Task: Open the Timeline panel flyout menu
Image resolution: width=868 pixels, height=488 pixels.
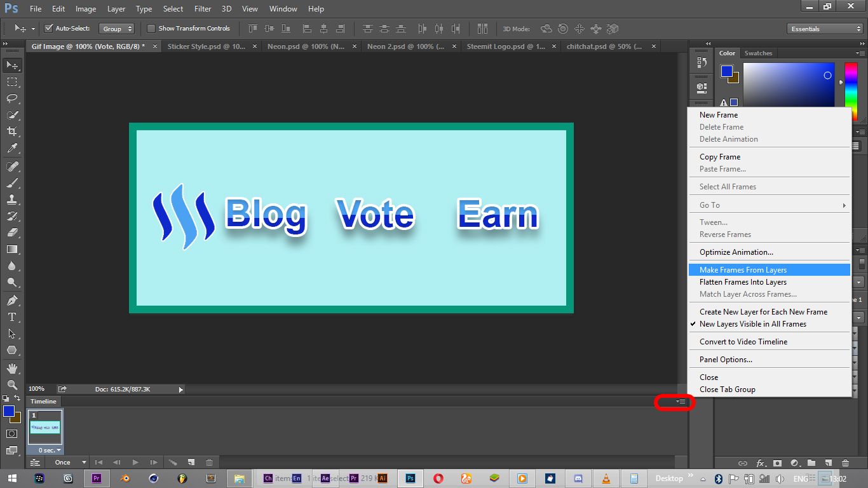Action: [x=681, y=402]
